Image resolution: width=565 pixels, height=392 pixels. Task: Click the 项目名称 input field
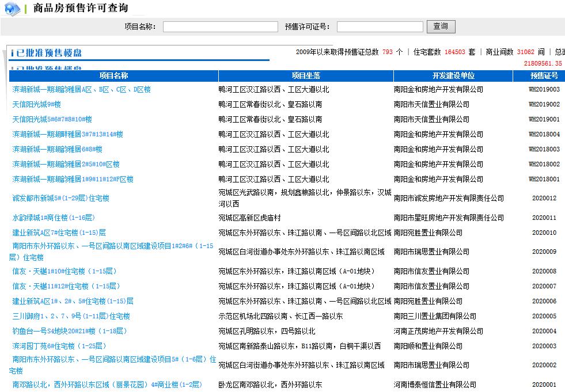[220, 26]
